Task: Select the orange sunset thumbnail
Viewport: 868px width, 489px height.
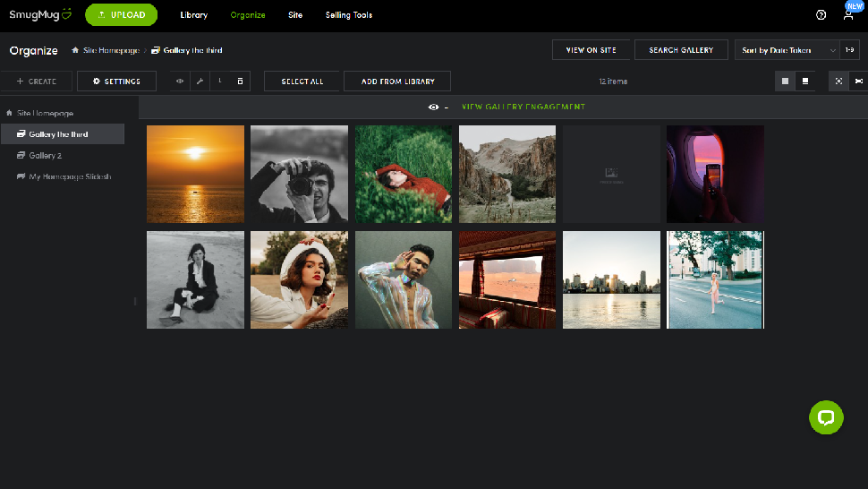Action: click(x=195, y=174)
